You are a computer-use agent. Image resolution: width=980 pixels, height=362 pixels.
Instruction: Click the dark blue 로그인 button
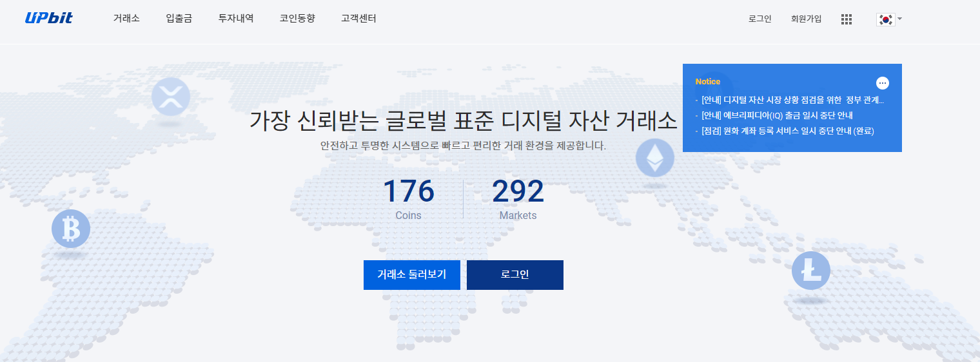pyautogui.click(x=515, y=275)
